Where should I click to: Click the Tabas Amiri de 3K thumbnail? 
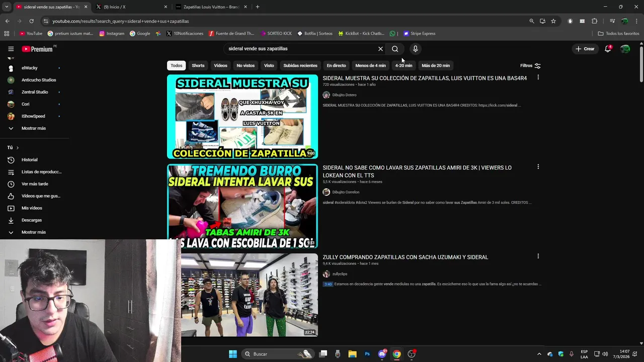tap(243, 206)
